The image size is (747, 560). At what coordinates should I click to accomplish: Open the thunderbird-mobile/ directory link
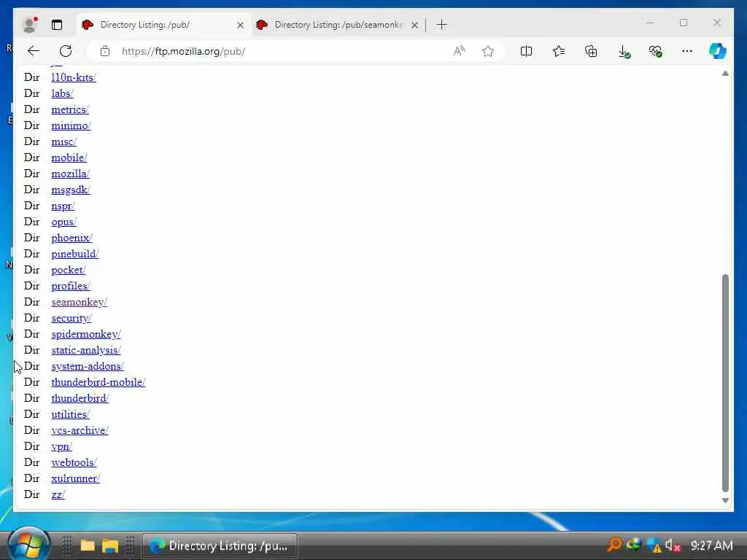[x=98, y=382]
